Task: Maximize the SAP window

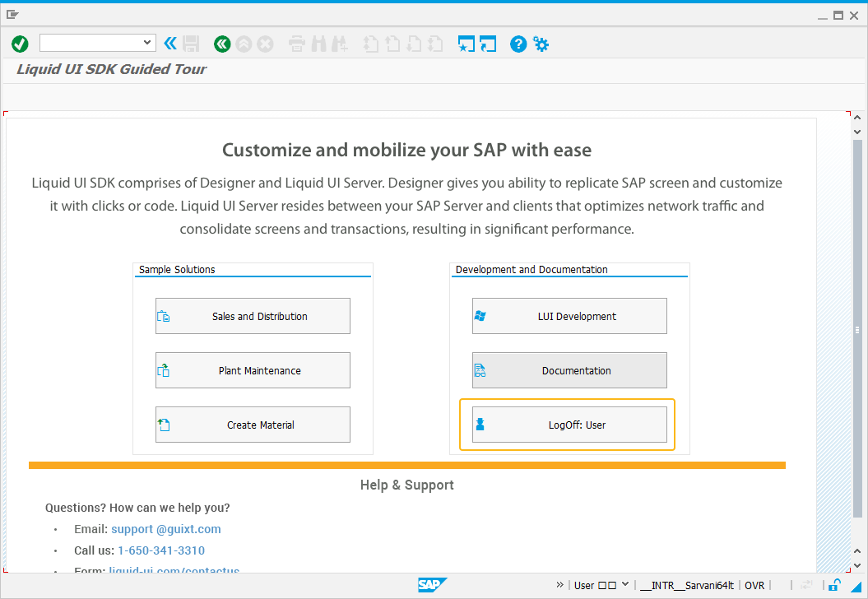Action: [x=838, y=16]
